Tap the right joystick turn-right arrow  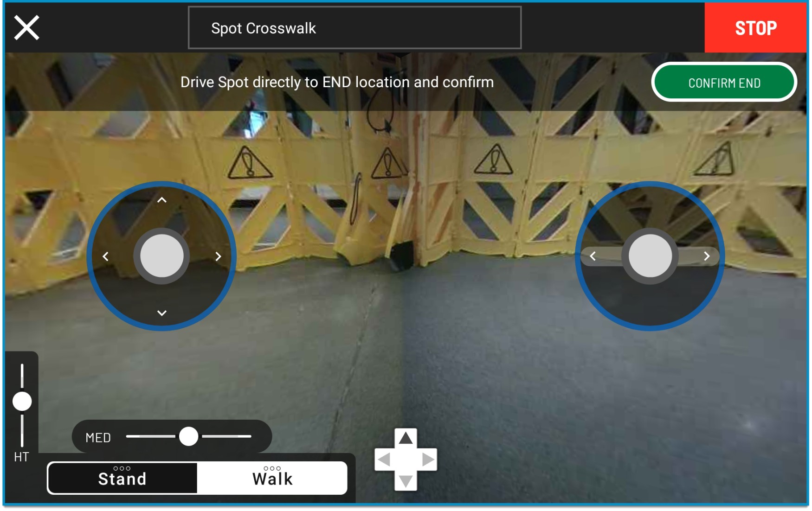[x=707, y=256]
